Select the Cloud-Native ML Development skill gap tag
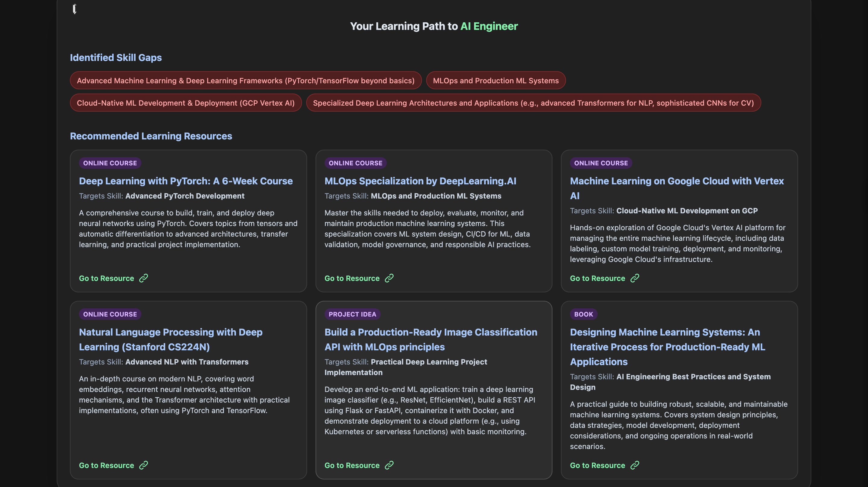 [x=186, y=103]
